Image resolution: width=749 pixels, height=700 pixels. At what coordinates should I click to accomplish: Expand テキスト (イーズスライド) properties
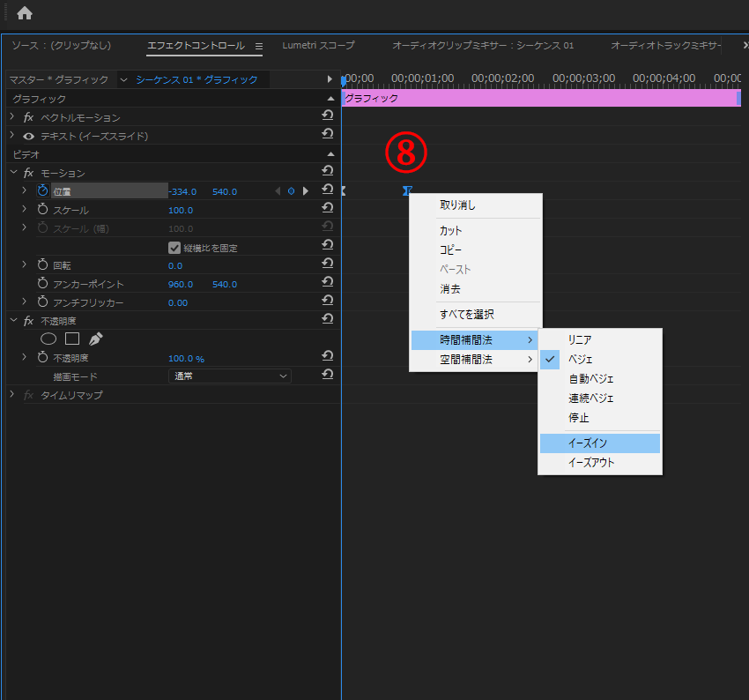pos(12,135)
